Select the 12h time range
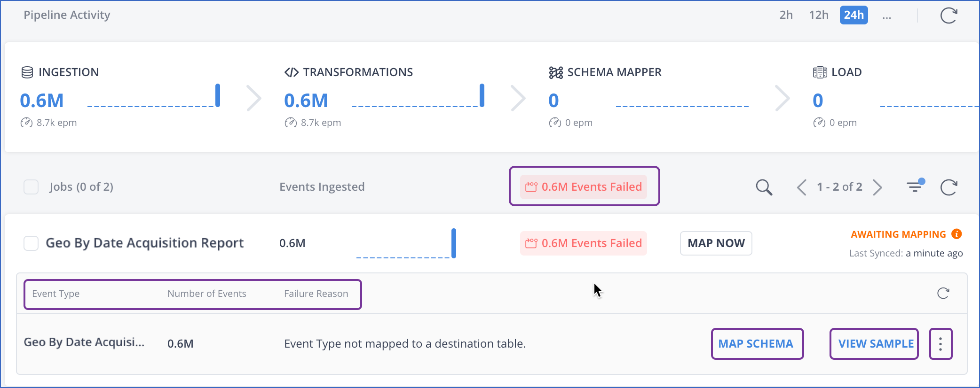This screenshot has height=388, width=980. 819,15
